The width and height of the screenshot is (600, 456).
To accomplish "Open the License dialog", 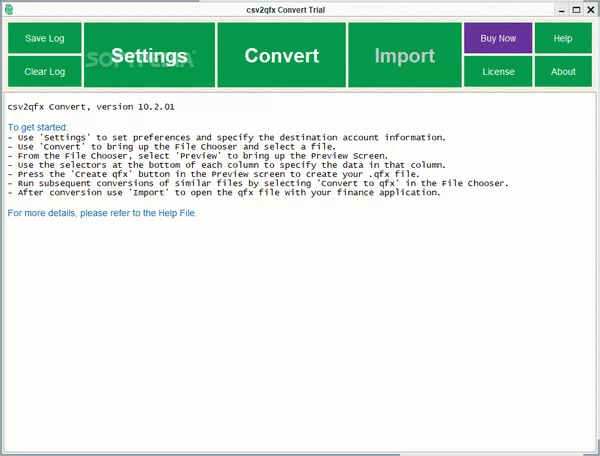I will [x=498, y=72].
